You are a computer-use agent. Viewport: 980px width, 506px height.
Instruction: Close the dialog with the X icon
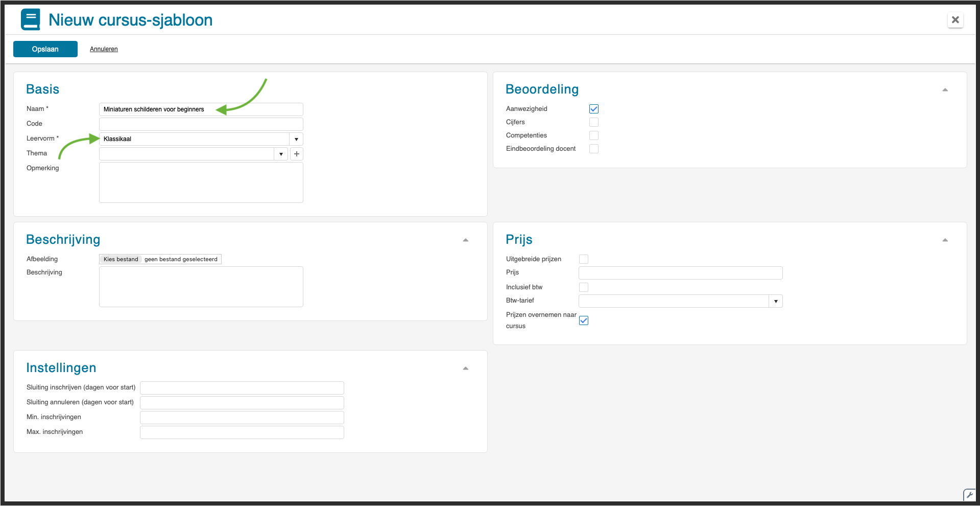point(955,20)
